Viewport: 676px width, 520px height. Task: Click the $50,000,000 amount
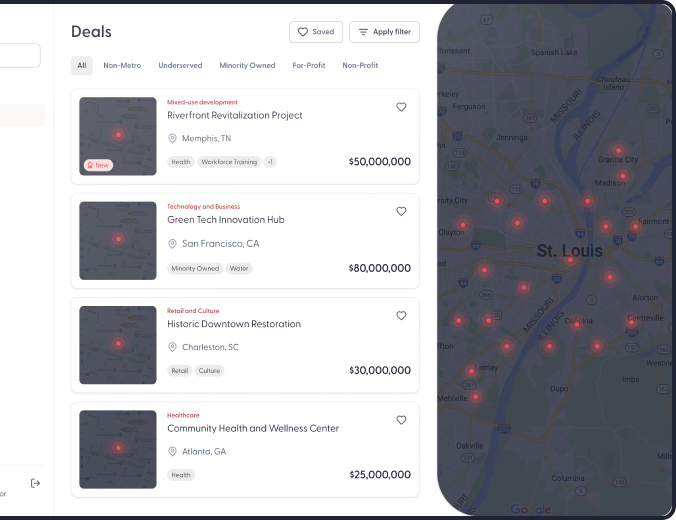[379, 162]
